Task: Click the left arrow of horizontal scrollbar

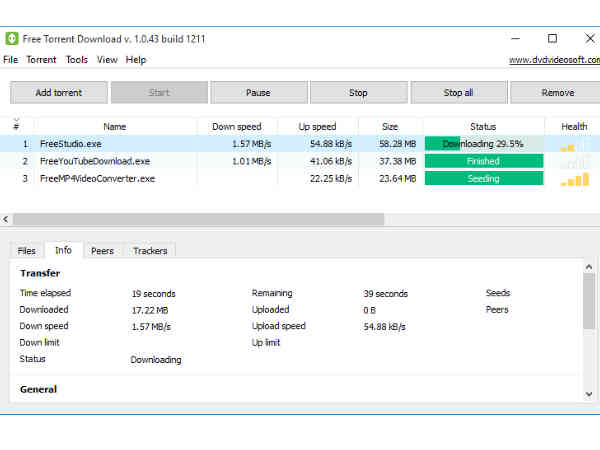Action: 5,219
